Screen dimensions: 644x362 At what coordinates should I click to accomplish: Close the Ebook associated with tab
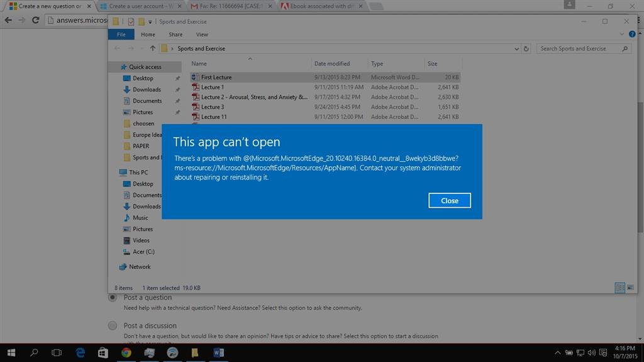[360, 6]
